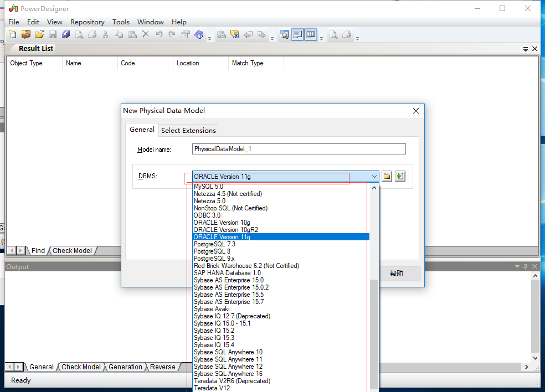The width and height of the screenshot is (545, 392).
Task: Open Find Objects with the binoculars icon
Action: click(x=235, y=34)
